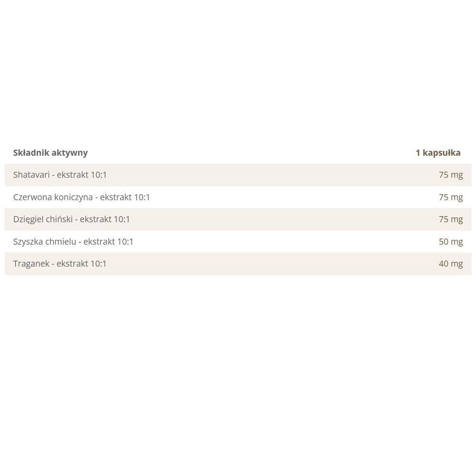Screen dimensions: 476x476
Task: Click the 75 mg value for Dzięgiel chiński
Action: click(451, 219)
